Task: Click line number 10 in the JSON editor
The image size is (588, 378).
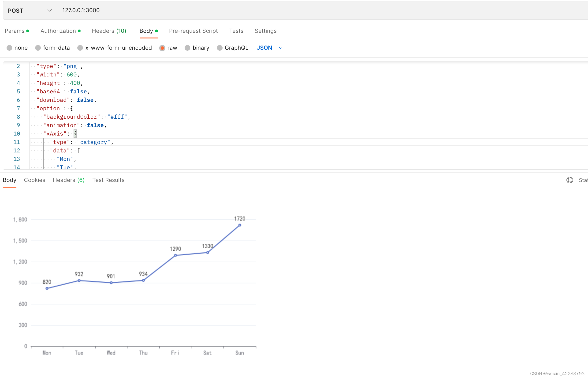Action: 17,133
